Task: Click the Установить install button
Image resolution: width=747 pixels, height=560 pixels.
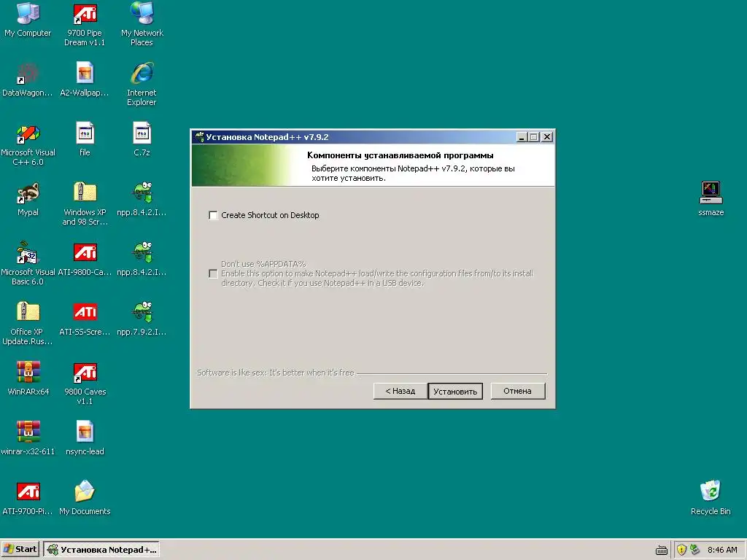Action: [455, 392]
